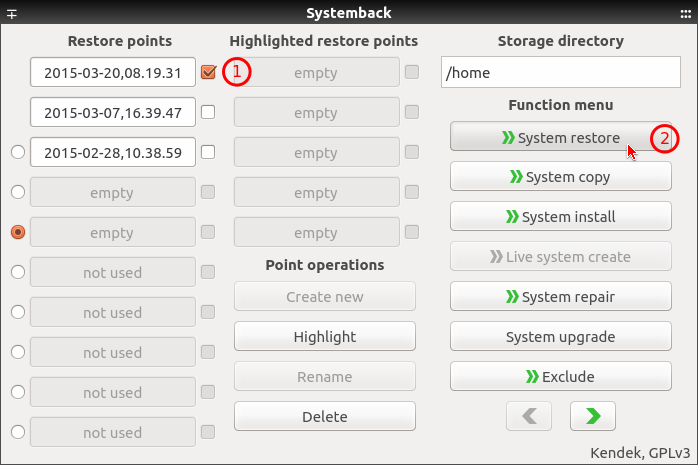Click the green next-page arrow button
The image size is (698, 465).
coord(592,416)
